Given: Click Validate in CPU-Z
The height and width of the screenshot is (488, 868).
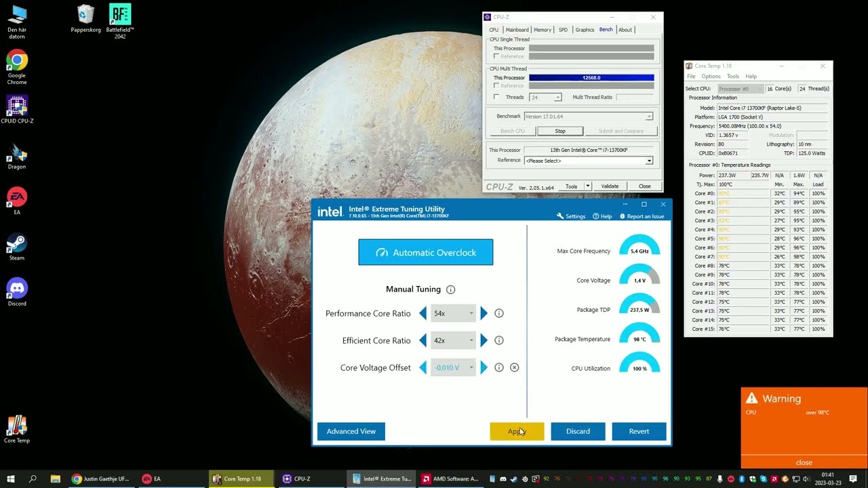Looking at the screenshot, I should [x=610, y=186].
